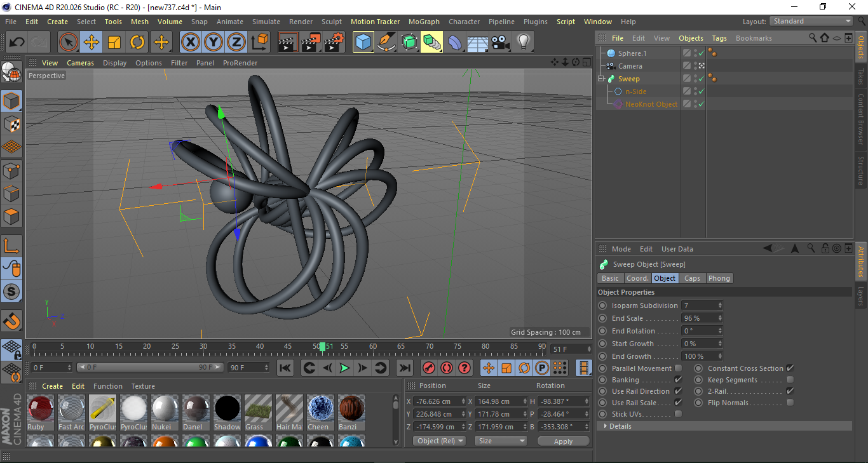Select the Cheen material swatch
This screenshot has width=868, height=463.
coord(320,408)
